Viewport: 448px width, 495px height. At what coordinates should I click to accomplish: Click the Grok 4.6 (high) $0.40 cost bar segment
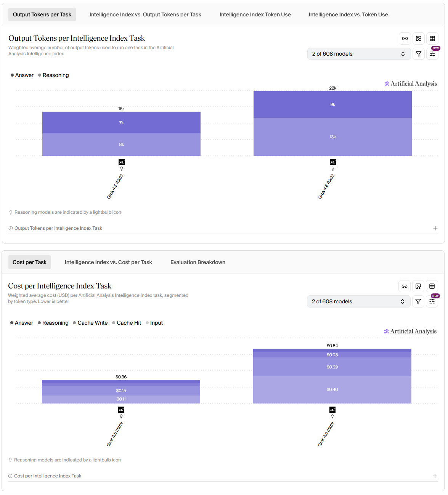click(x=332, y=389)
